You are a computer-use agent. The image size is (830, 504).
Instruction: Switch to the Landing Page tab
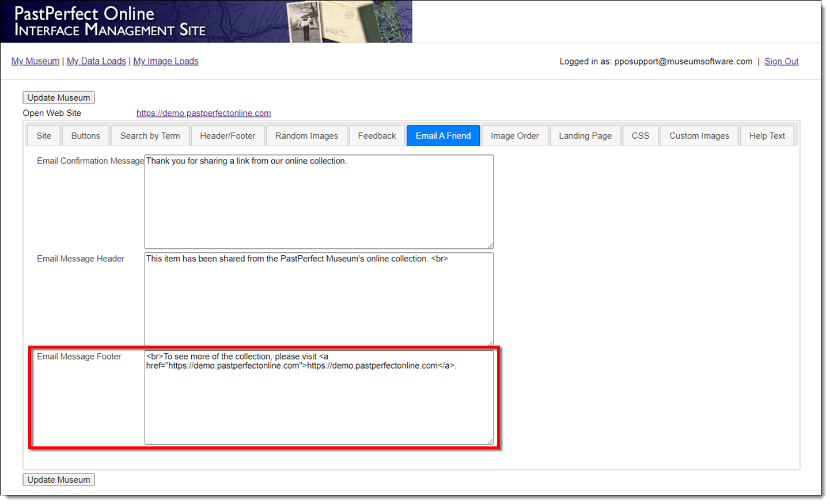click(x=585, y=136)
